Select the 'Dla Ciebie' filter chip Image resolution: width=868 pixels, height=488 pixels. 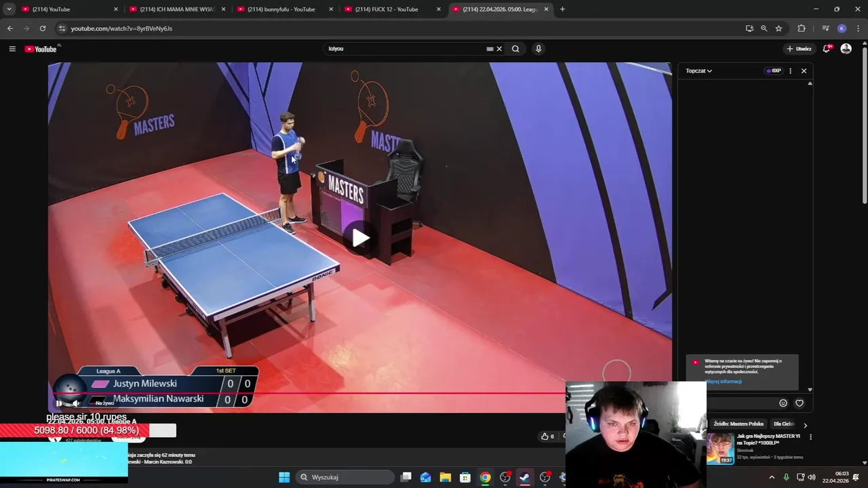tap(784, 424)
